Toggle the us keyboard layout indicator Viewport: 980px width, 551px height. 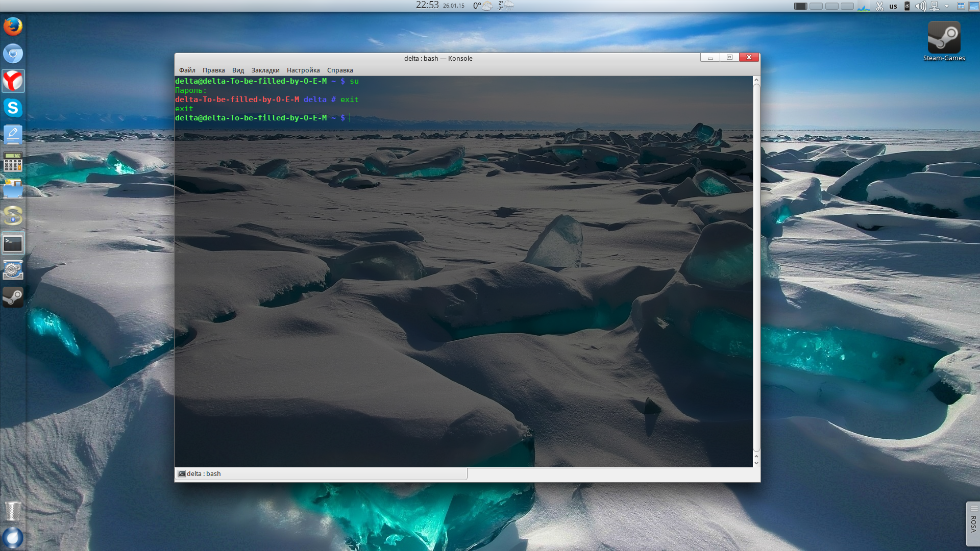point(893,6)
